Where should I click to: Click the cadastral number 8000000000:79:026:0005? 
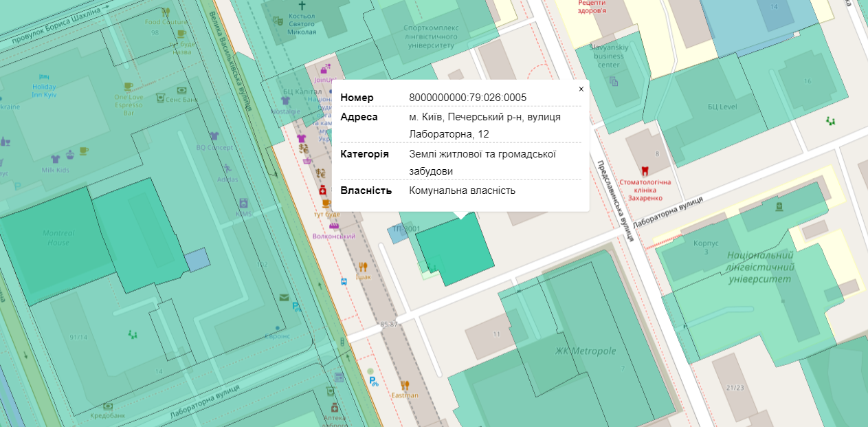coord(467,98)
